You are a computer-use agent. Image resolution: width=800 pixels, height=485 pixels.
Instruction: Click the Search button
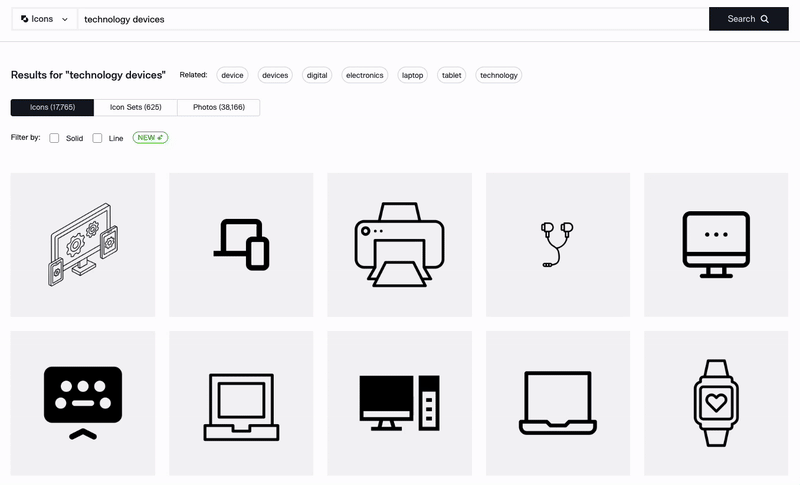point(748,19)
